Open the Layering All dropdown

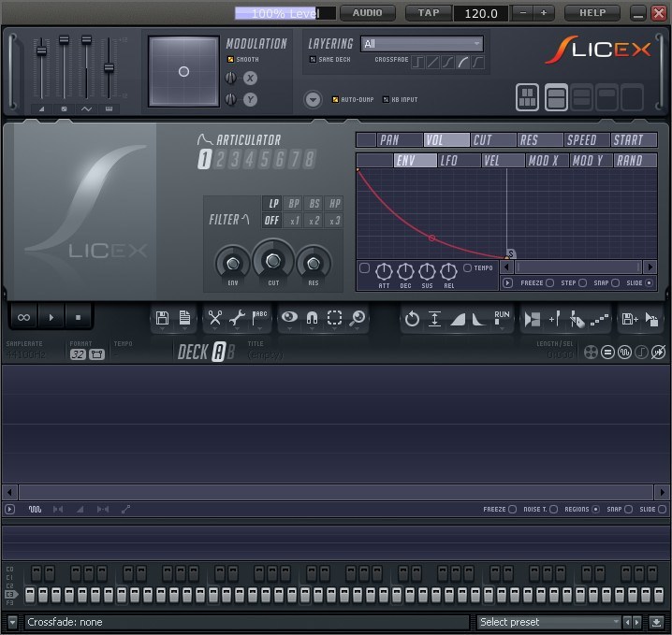[x=422, y=44]
